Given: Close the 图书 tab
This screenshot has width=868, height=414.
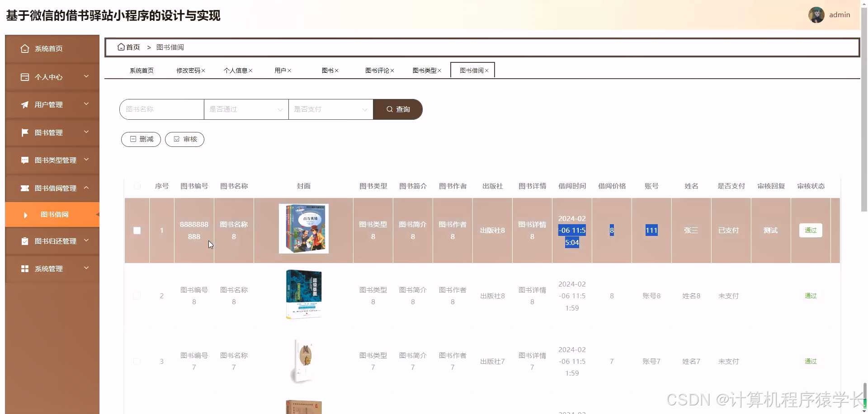Looking at the screenshot, I should point(336,71).
